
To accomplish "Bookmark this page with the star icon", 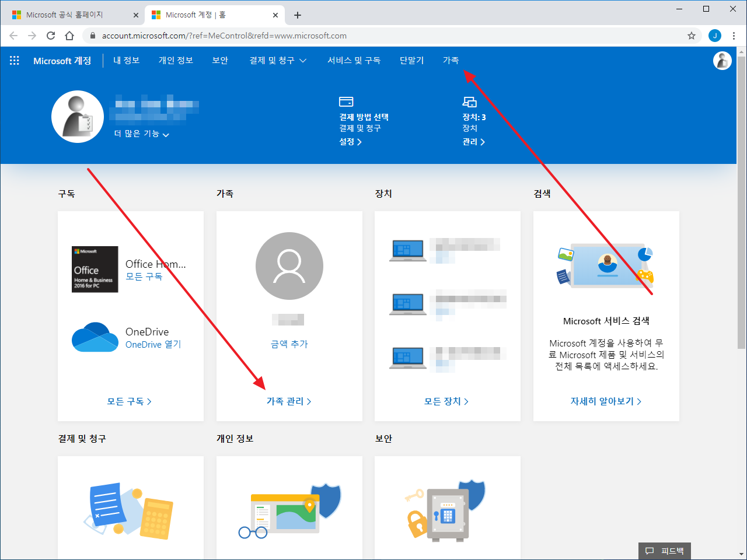I will [x=692, y=36].
